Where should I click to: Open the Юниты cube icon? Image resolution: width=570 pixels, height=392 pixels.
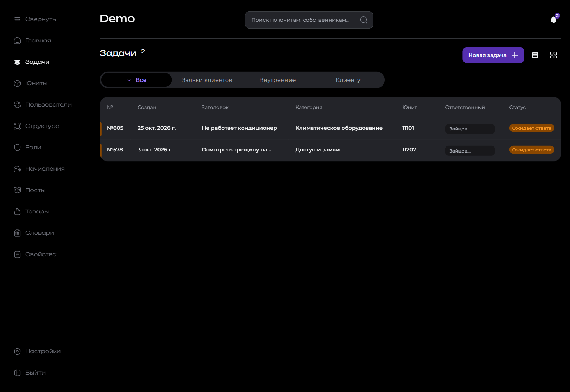click(x=17, y=83)
